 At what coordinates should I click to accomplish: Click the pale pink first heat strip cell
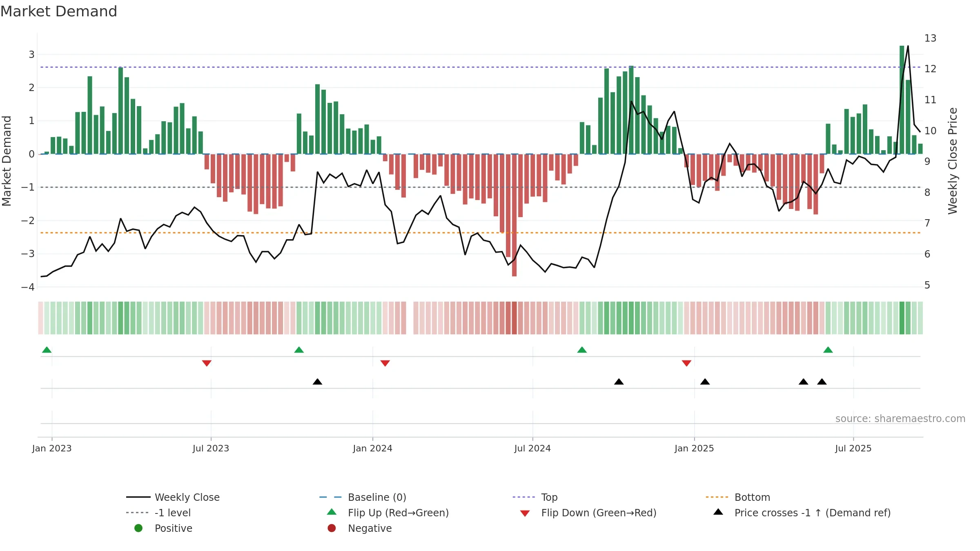[x=40, y=318]
